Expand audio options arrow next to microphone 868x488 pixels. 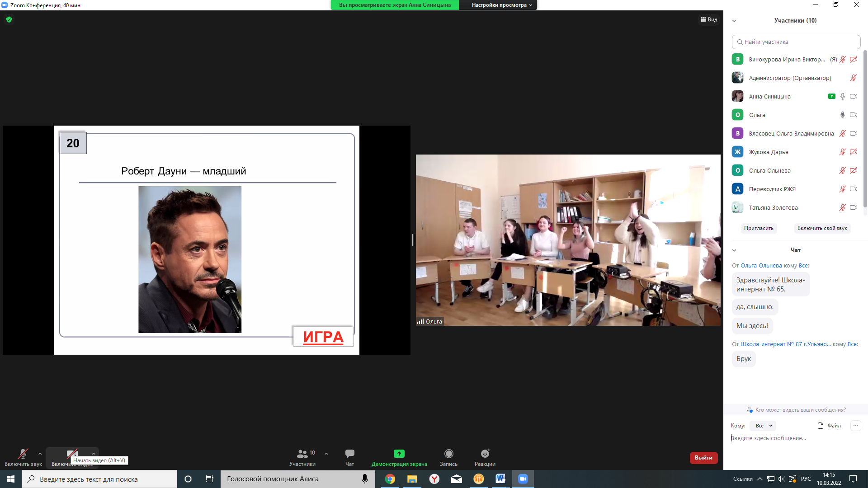[x=40, y=454]
